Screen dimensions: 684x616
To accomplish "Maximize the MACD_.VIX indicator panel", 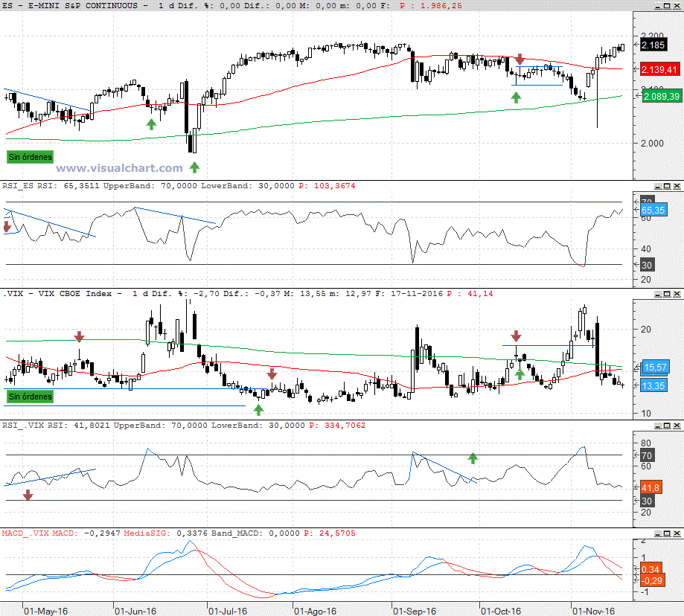I will [x=668, y=533].
